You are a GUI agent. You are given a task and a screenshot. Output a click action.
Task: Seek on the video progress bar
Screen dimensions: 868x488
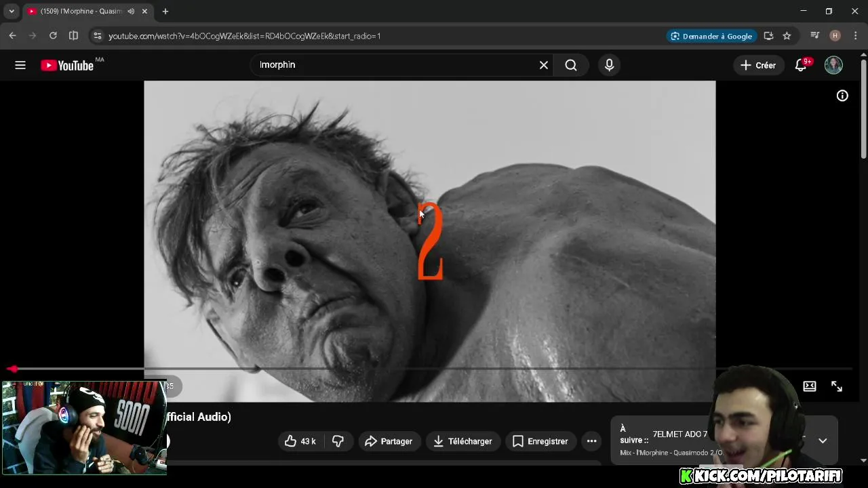[430, 369]
